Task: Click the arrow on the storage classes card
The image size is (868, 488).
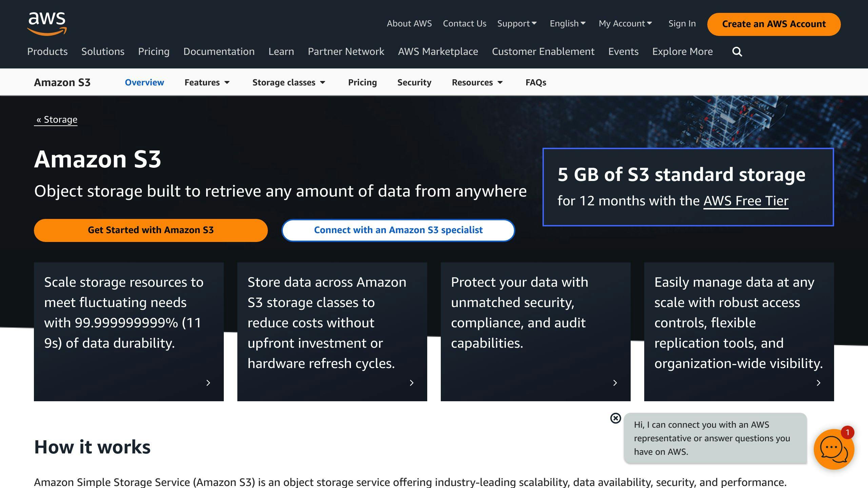Action: (x=411, y=383)
